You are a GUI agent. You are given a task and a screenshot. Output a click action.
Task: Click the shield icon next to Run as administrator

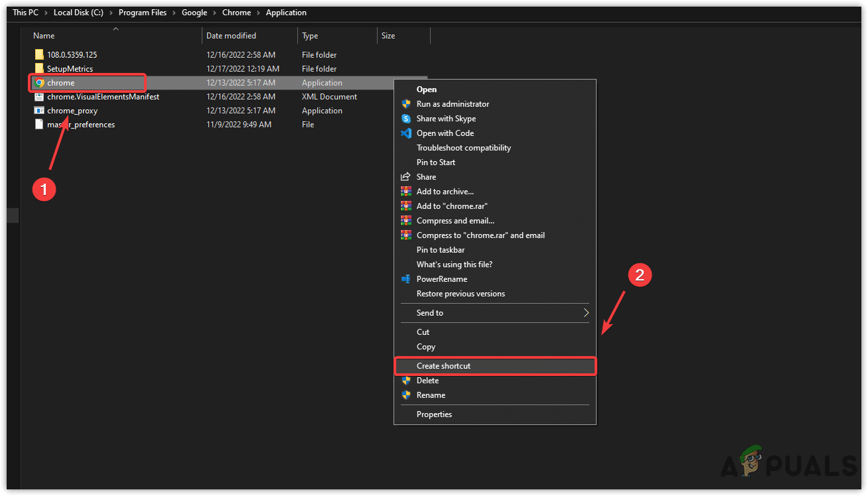click(x=406, y=104)
